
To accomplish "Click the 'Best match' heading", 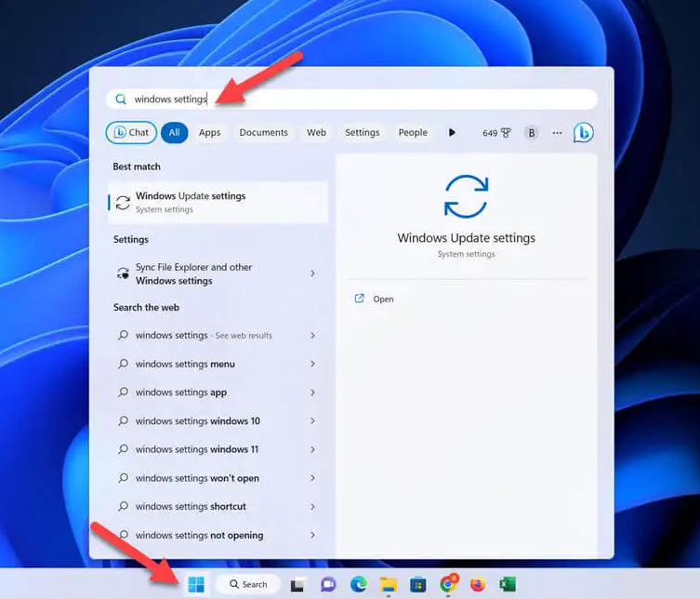I will tap(137, 166).
